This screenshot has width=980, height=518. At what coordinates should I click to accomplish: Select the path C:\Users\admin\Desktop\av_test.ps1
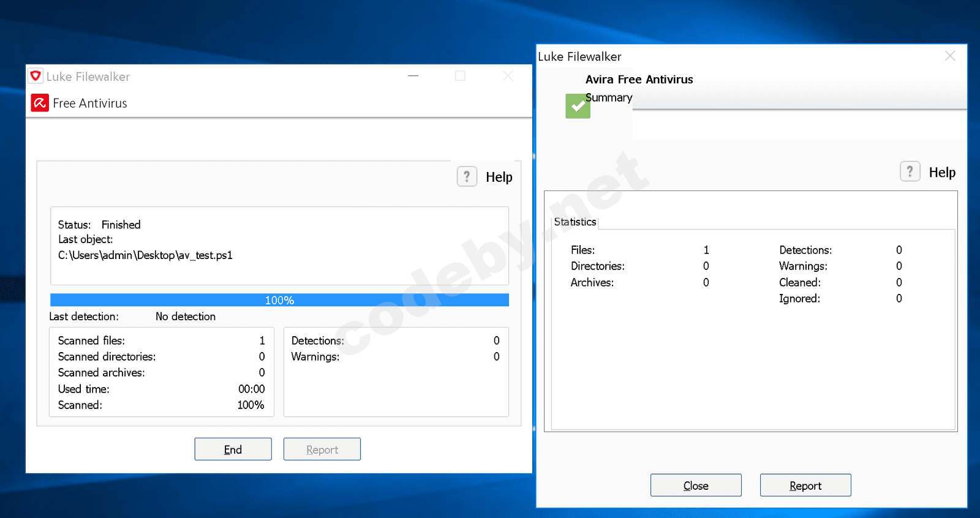click(x=145, y=255)
